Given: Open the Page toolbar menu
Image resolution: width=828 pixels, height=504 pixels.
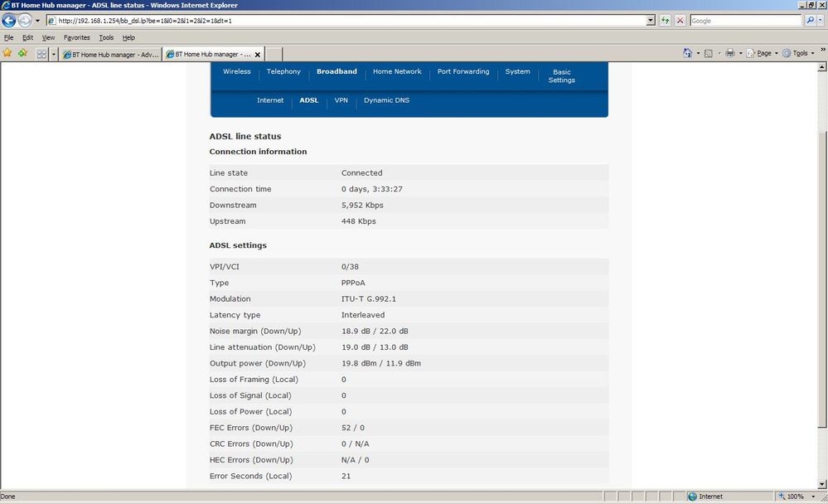Looking at the screenshot, I should [762, 53].
